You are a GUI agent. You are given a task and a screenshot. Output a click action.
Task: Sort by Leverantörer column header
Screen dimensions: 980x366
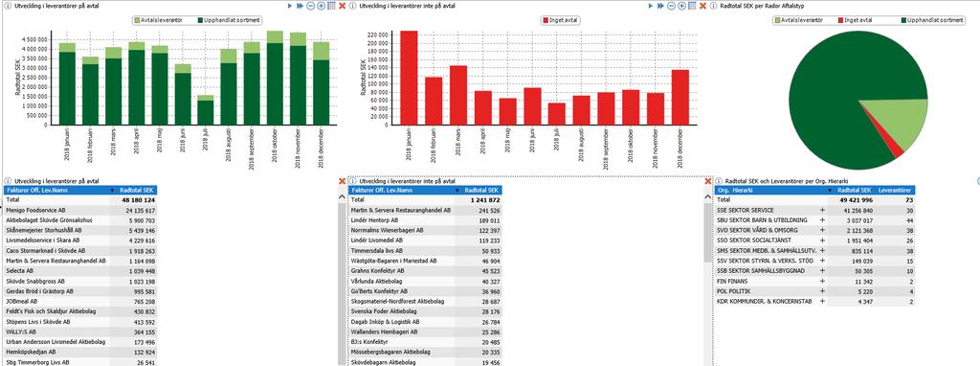click(x=895, y=191)
